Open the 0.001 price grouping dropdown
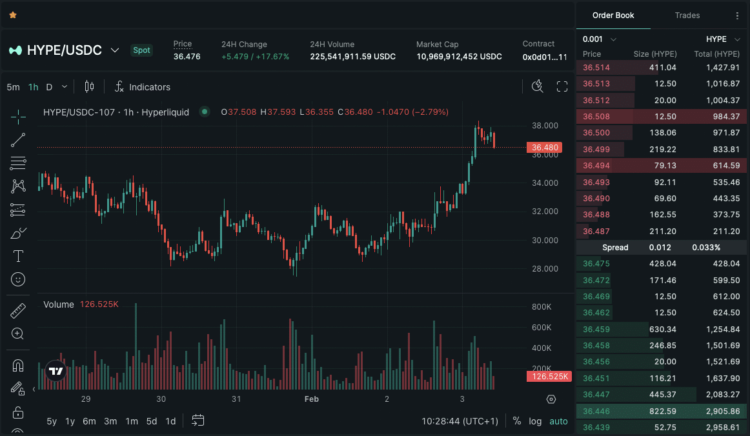Screen dimensions: 750x436 (x=599, y=39)
